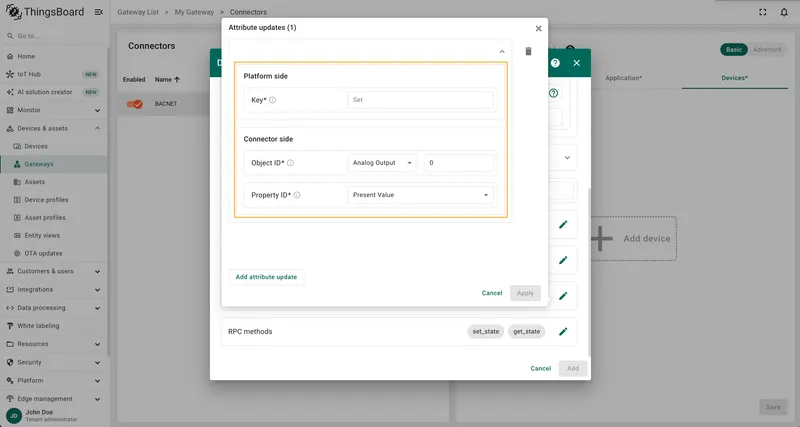This screenshot has height=427, width=800.
Task: Click the Entity views icon
Action: [x=17, y=236]
